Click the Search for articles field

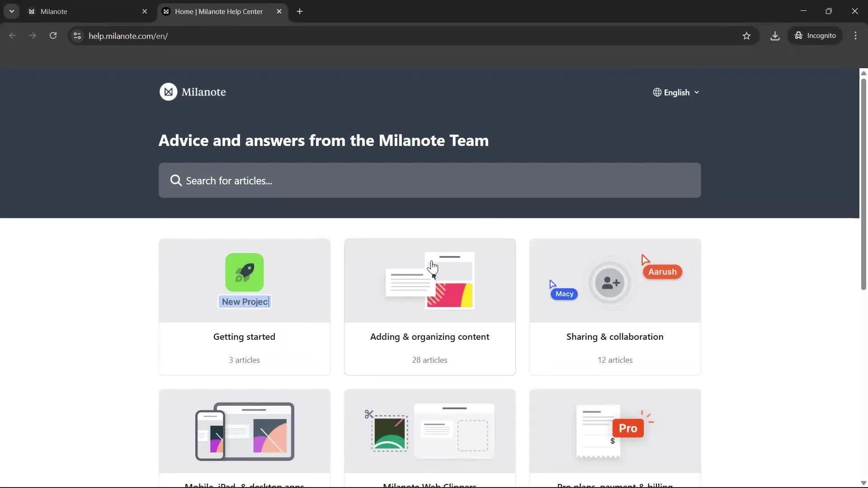click(x=429, y=180)
